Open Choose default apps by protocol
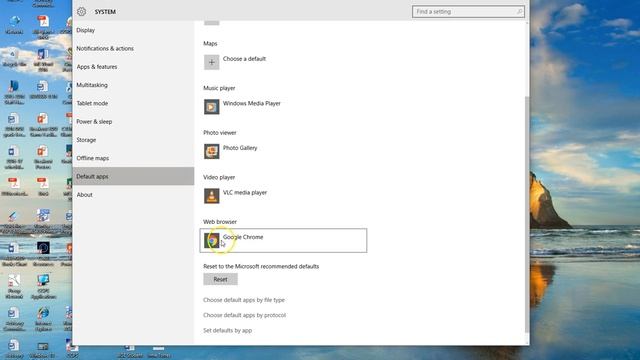The width and height of the screenshot is (640, 360). (x=244, y=315)
